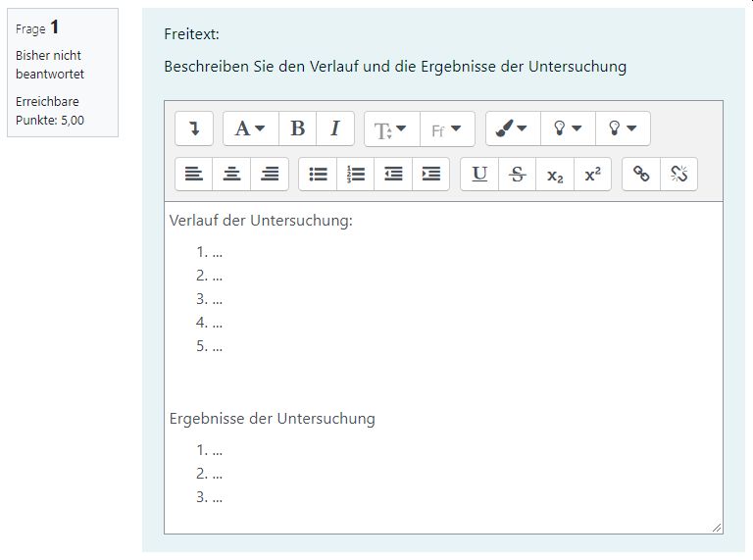Apply strikethrough formatting
This screenshot has width=753, height=560.
point(517,174)
